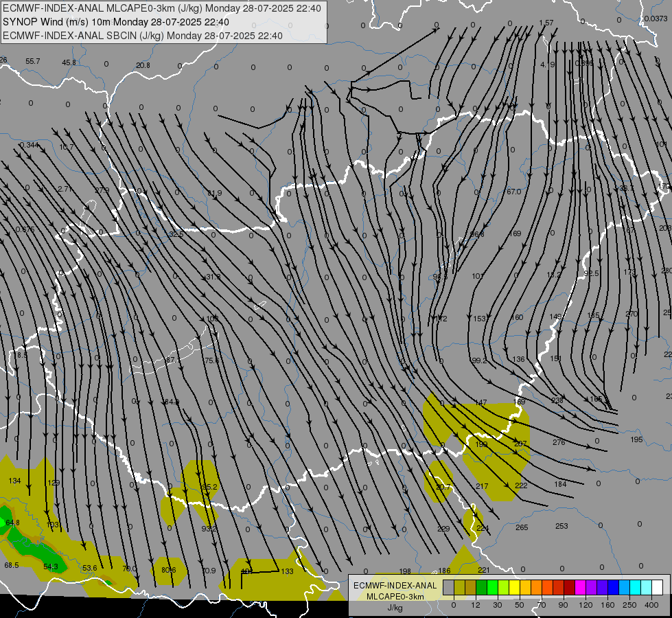672x618 pixels.
Task: Click the map value 207
Action: coord(520,444)
